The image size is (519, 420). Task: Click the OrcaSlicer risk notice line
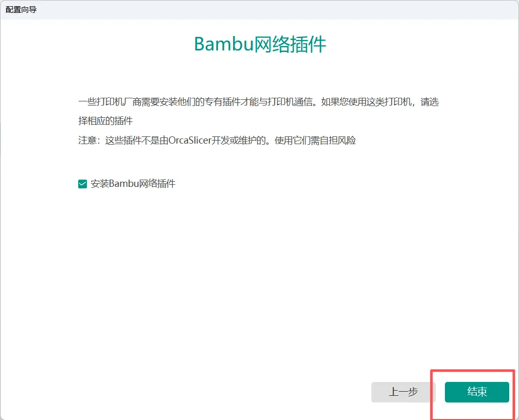point(217,141)
